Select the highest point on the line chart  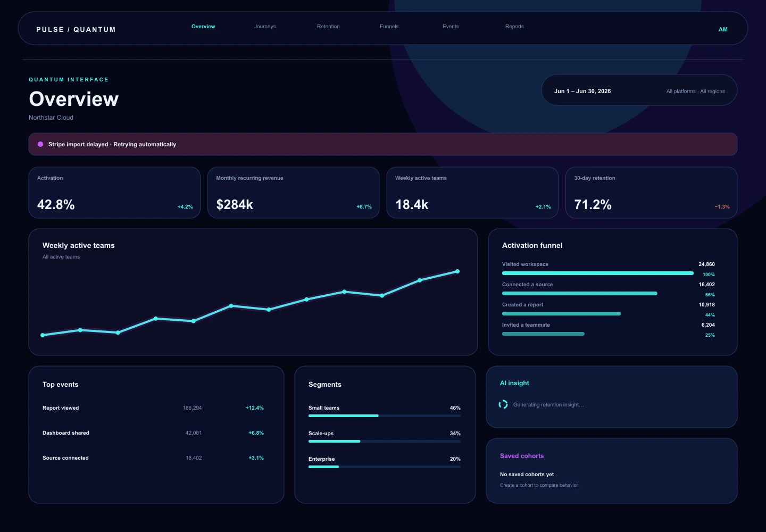point(457,271)
